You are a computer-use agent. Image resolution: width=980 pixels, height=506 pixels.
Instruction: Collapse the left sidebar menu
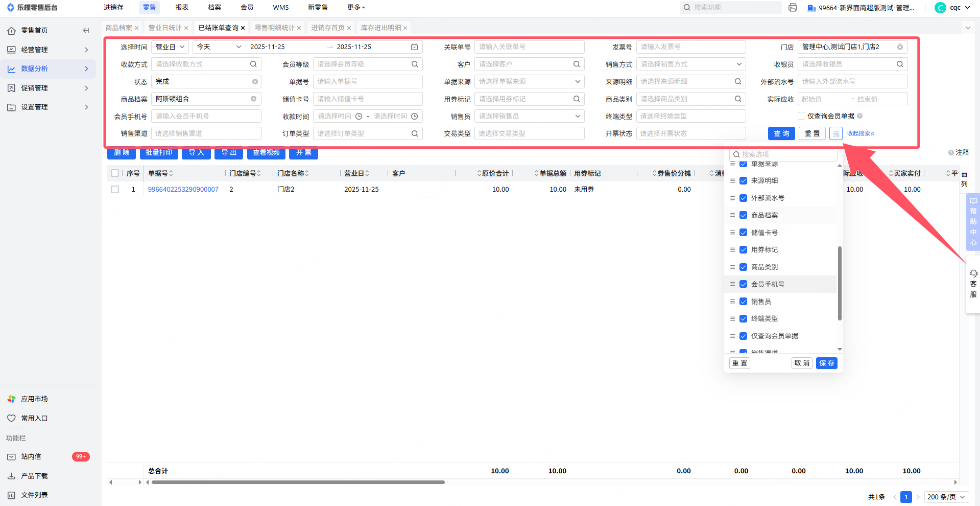coord(86,31)
